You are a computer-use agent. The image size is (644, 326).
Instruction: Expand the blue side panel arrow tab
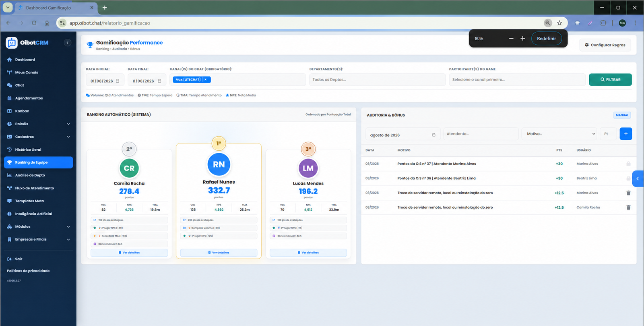pyautogui.click(x=638, y=179)
